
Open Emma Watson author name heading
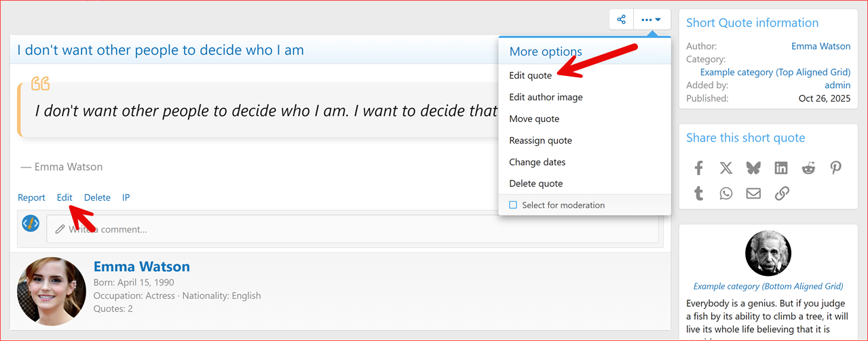pos(142,266)
